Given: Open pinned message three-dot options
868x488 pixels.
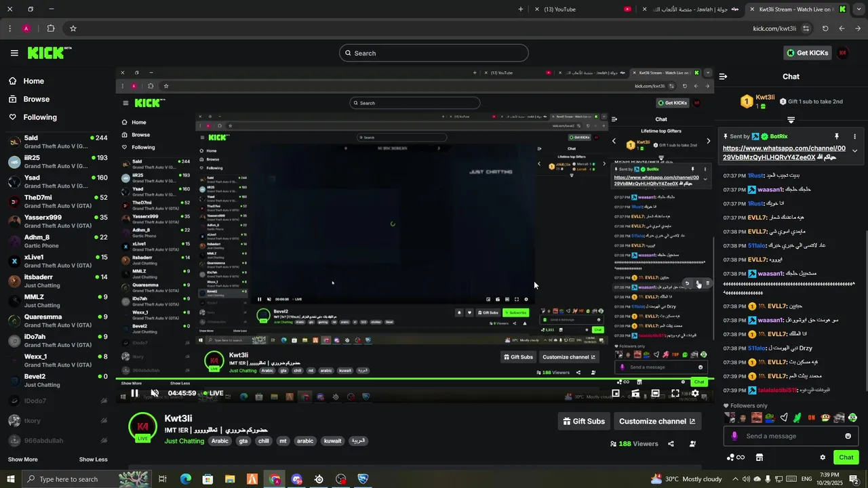Looking at the screenshot, I should pos(854,136).
